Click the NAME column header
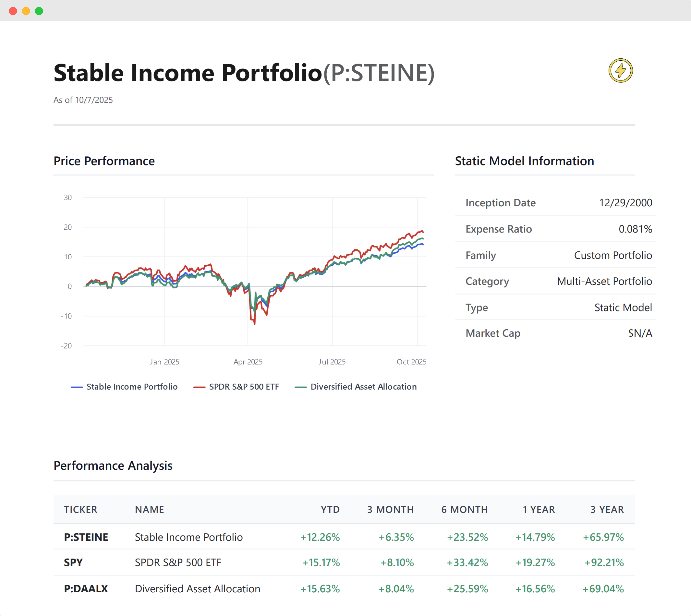Viewport: 691px width, 616px height. click(149, 509)
